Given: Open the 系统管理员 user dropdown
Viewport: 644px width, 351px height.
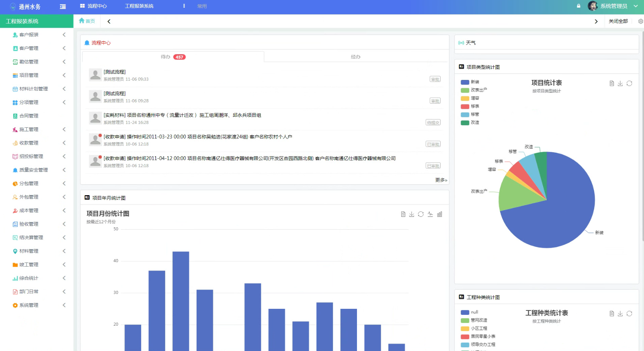Looking at the screenshot, I should click(x=618, y=6).
